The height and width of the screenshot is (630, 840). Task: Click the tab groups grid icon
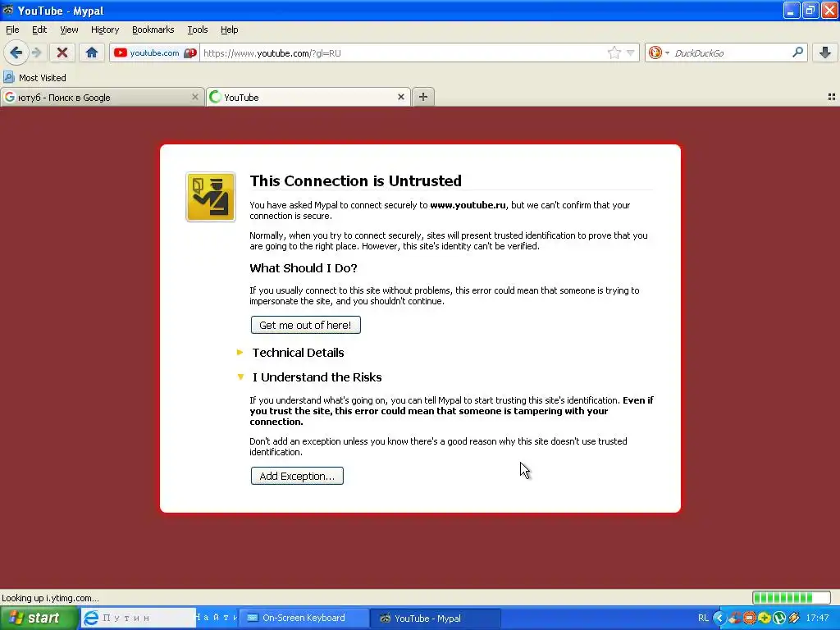tap(832, 97)
